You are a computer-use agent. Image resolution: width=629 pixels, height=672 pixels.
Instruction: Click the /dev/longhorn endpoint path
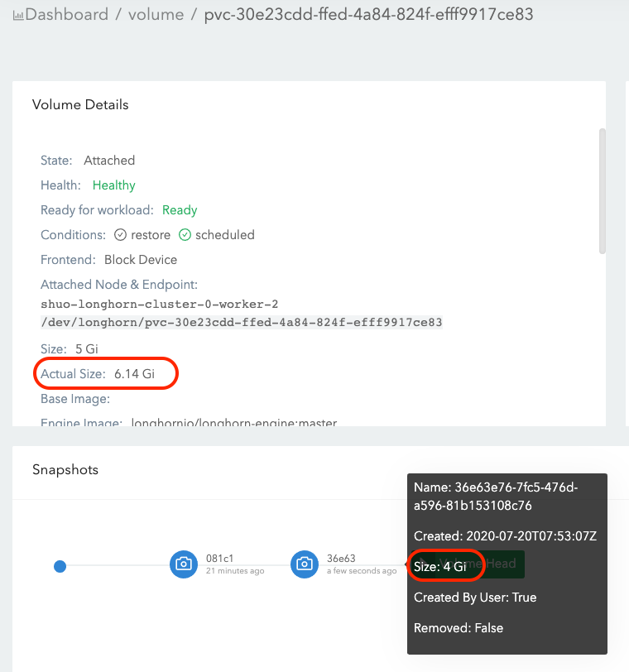click(x=241, y=322)
